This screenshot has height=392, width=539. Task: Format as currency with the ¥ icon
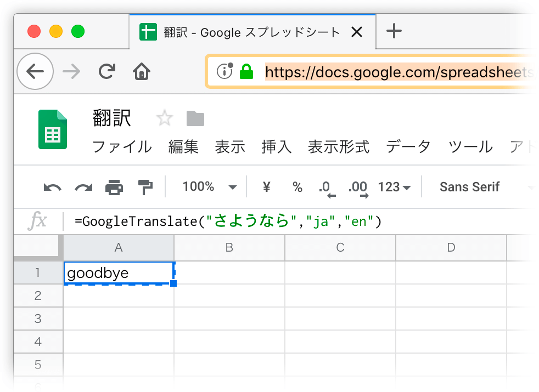[266, 187]
